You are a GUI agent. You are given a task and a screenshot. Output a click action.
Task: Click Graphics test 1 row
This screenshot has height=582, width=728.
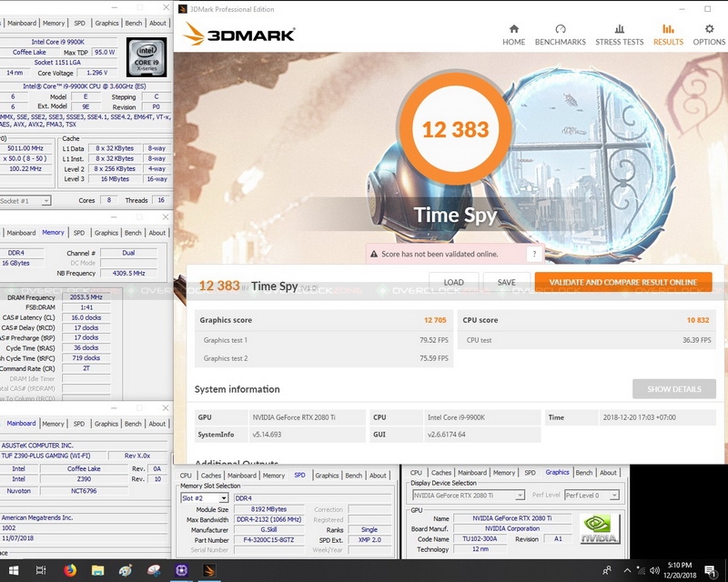point(324,340)
